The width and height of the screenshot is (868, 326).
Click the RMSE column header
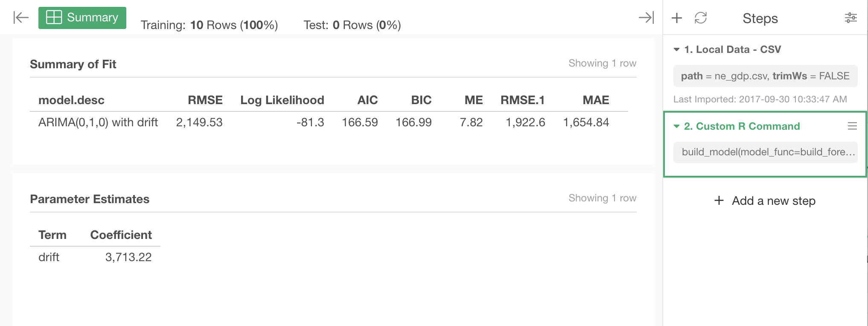coord(205,100)
